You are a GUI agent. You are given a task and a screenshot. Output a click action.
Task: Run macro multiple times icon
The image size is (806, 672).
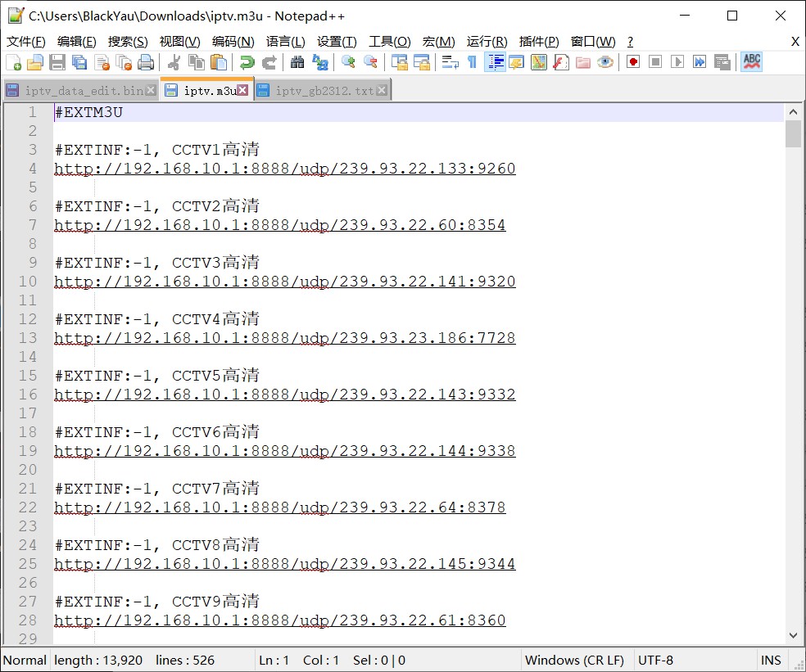point(700,62)
